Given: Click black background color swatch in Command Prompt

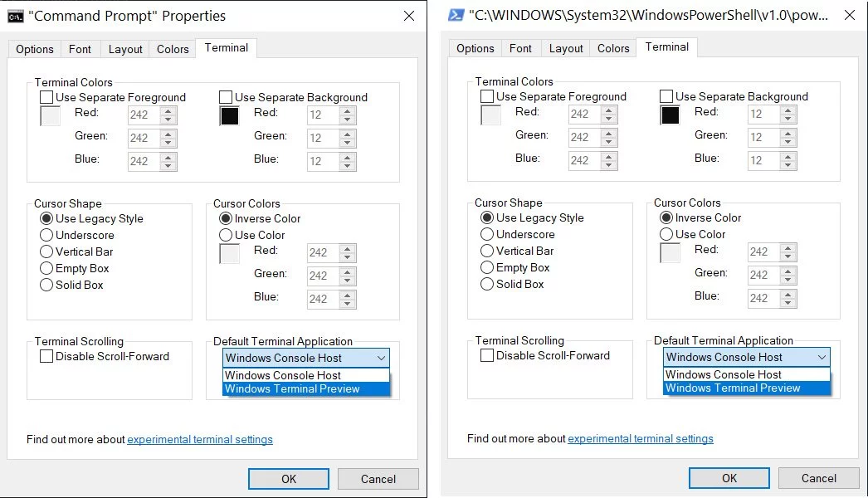Looking at the screenshot, I should 229,115.
